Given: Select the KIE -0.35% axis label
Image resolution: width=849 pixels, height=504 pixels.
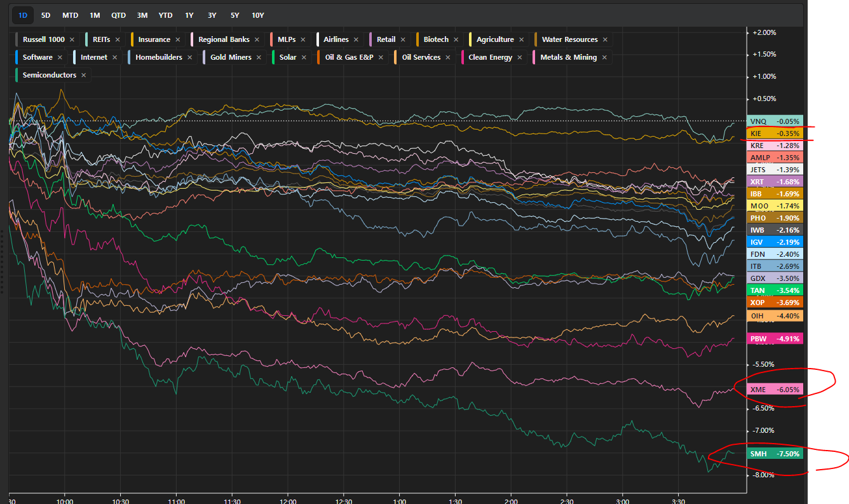Looking at the screenshot, I should pos(775,133).
